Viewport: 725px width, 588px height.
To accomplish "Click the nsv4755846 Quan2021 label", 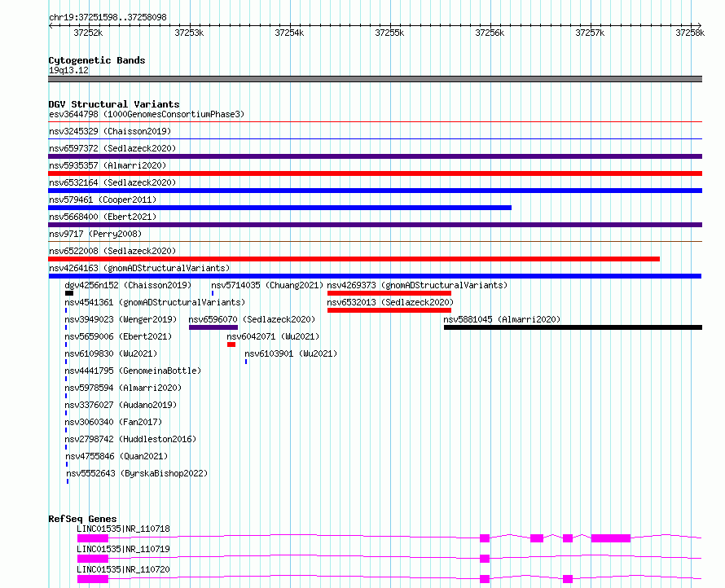I will (x=116, y=456).
